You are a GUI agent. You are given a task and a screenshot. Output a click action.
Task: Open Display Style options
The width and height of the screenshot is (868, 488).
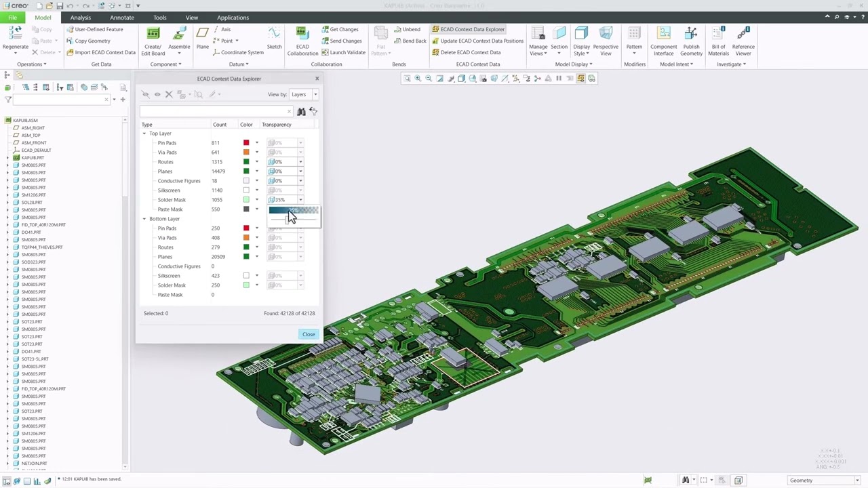[x=581, y=41]
